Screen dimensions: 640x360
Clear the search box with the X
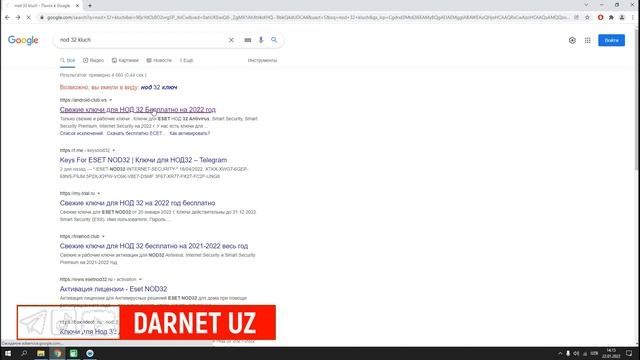click(231, 40)
